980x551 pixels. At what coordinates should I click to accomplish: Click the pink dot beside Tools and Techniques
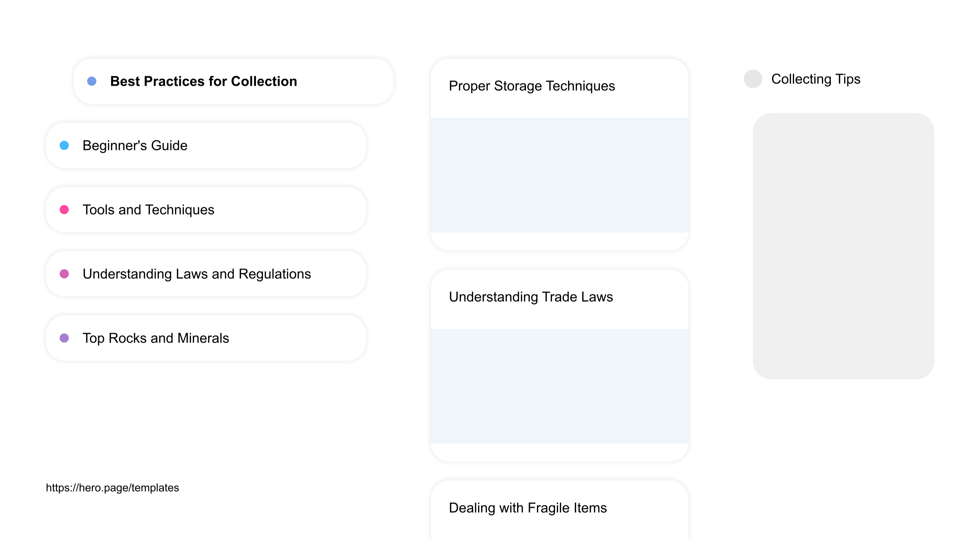point(64,210)
